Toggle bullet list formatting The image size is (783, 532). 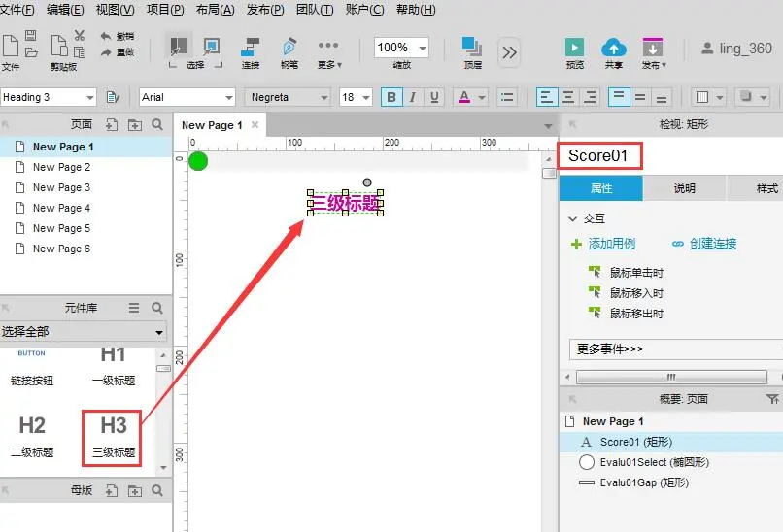pos(507,97)
